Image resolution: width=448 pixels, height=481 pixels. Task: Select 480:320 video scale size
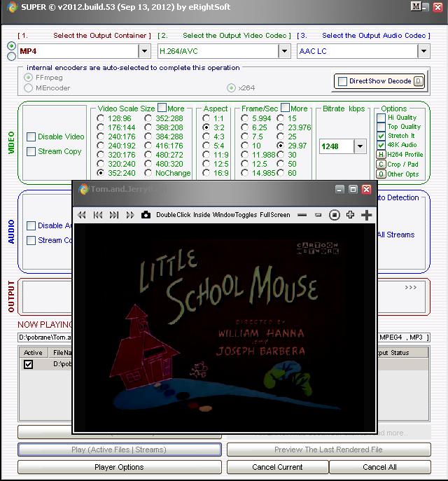[148, 164]
